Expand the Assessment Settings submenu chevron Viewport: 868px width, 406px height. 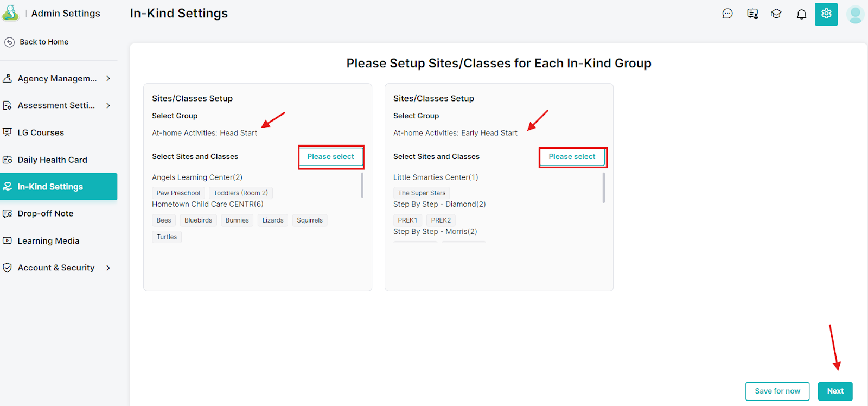pyautogui.click(x=108, y=105)
